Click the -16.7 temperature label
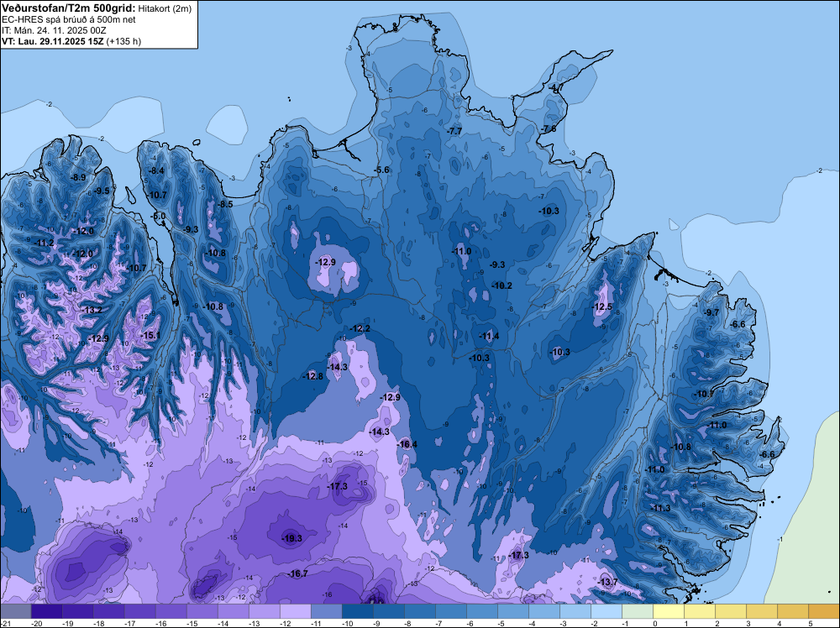The image size is (840, 628). pyautogui.click(x=298, y=573)
